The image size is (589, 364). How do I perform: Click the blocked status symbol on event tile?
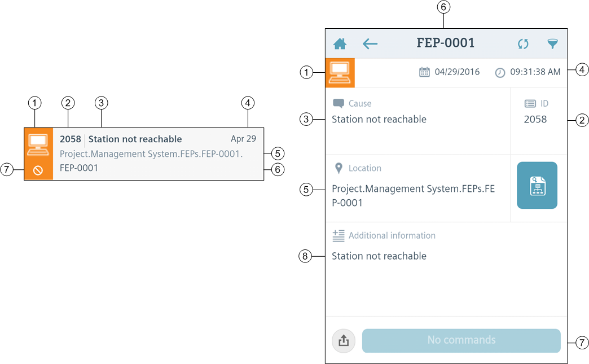point(38,170)
